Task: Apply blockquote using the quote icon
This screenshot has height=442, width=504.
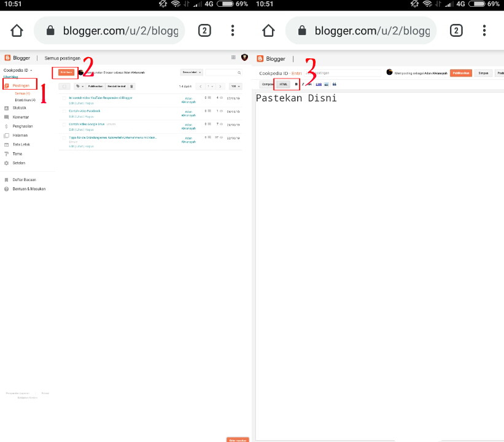Action: click(335, 84)
